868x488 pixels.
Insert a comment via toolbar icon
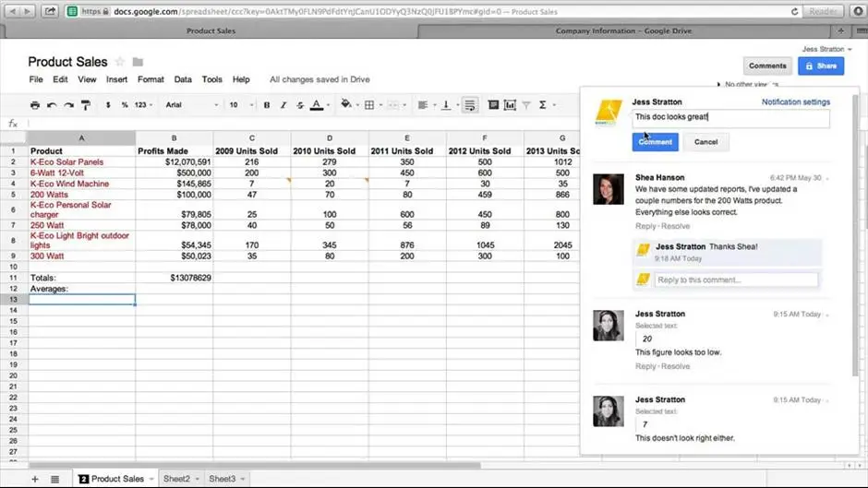(493, 104)
